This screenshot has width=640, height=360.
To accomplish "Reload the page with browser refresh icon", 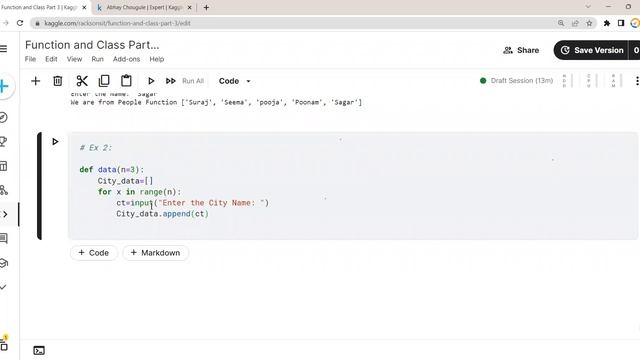I will click(x=20, y=23).
